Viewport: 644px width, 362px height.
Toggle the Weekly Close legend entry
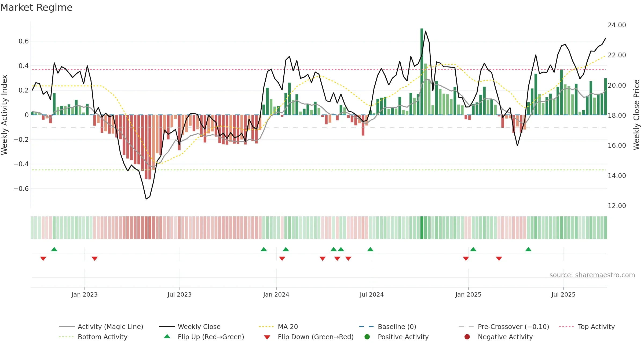tap(190, 327)
